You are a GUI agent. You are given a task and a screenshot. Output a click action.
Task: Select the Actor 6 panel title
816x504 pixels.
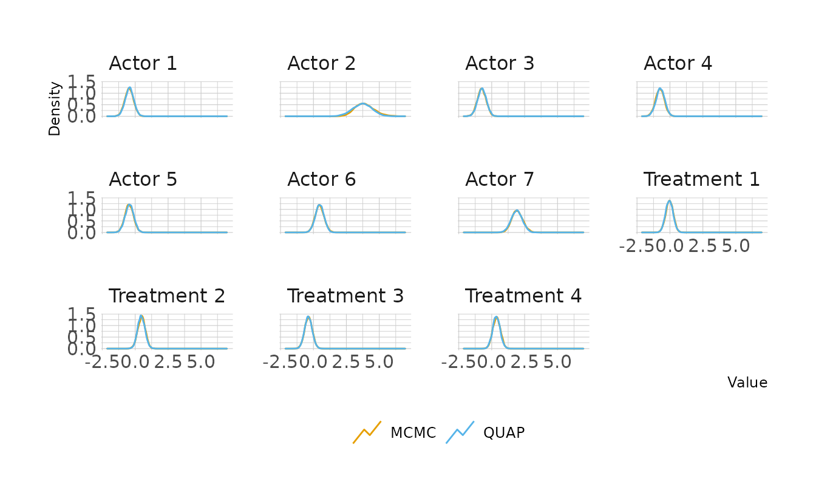pos(321,180)
